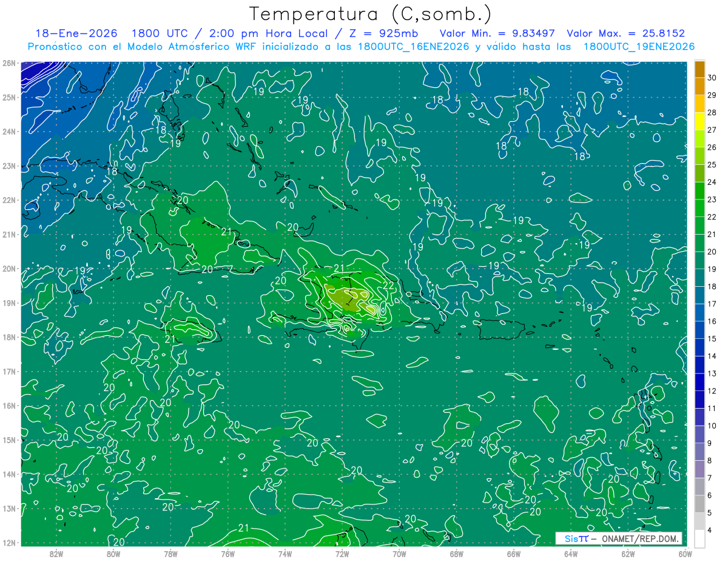Click the "1800UTC_19ENE2026" valid-until time
Viewport: 728px width, 562px height.
[x=639, y=47]
